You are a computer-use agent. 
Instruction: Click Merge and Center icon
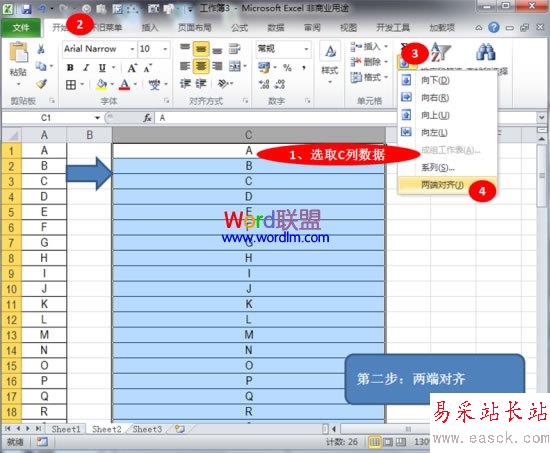(235, 66)
